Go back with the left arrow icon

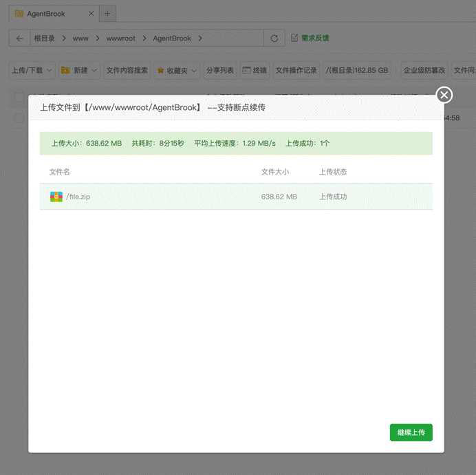point(20,38)
